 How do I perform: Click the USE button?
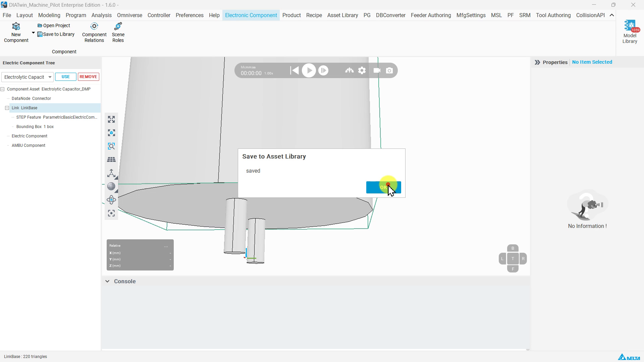(66, 77)
